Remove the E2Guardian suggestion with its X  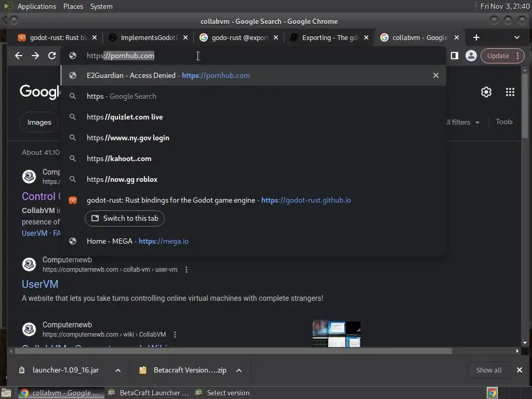(x=436, y=75)
